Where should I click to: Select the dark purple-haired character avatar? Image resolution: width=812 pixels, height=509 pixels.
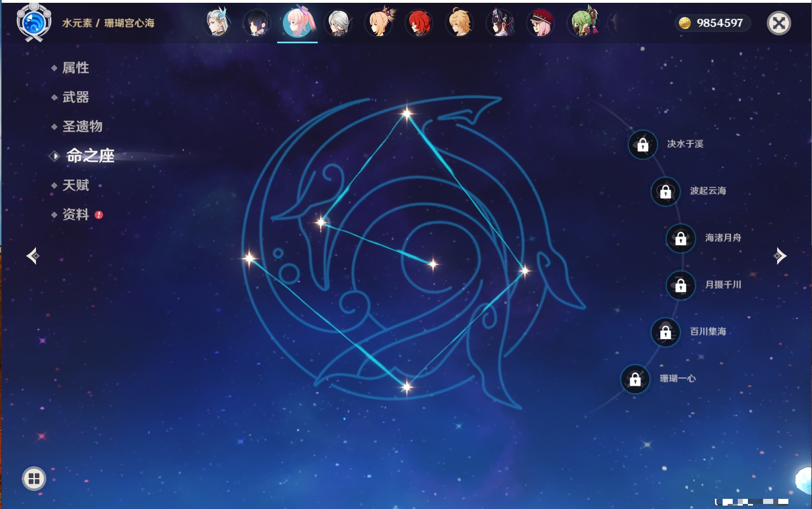pos(257,23)
